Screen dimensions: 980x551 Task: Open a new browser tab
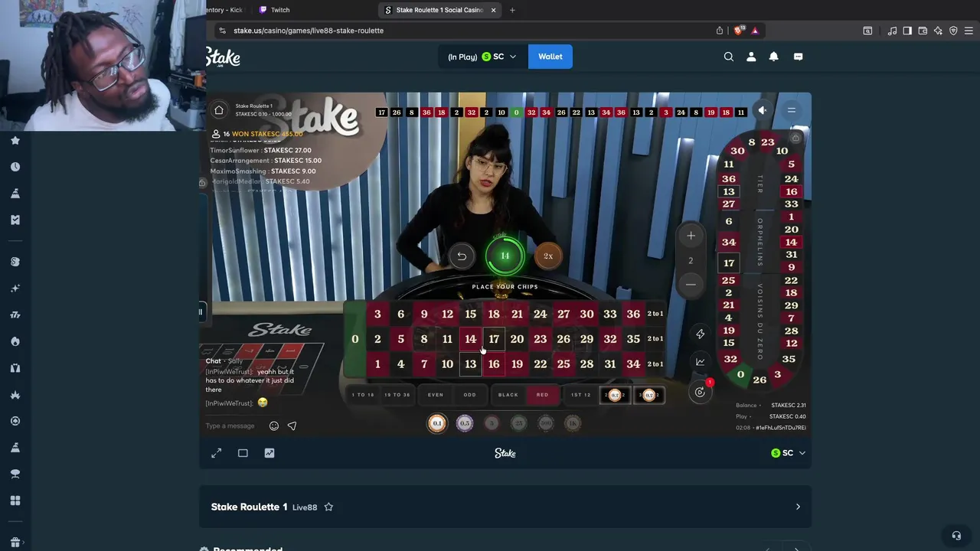click(512, 10)
